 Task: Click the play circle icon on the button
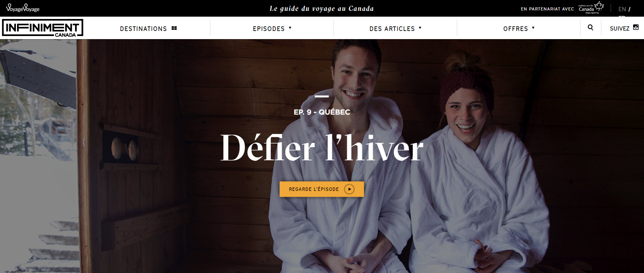[349, 189]
